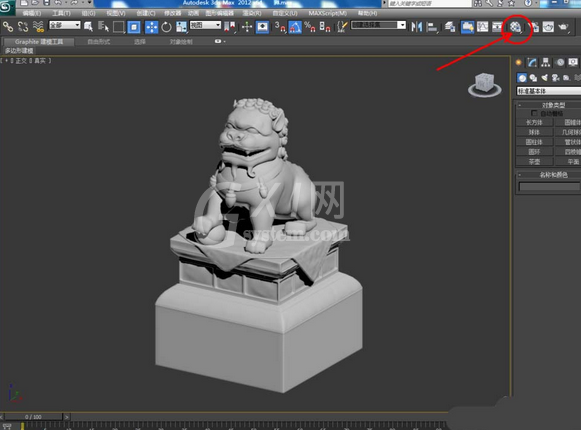The height and width of the screenshot is (430, 581).
Task: Click the 长方体 box primitive button
Action: pyautogui.click(x=534, y=123)
